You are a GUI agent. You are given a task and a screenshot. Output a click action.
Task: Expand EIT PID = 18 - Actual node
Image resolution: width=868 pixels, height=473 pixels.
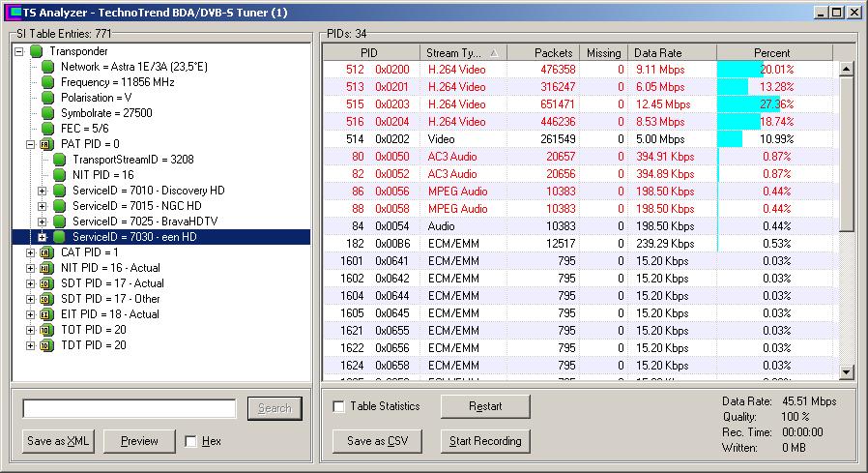tap(30, 315)
